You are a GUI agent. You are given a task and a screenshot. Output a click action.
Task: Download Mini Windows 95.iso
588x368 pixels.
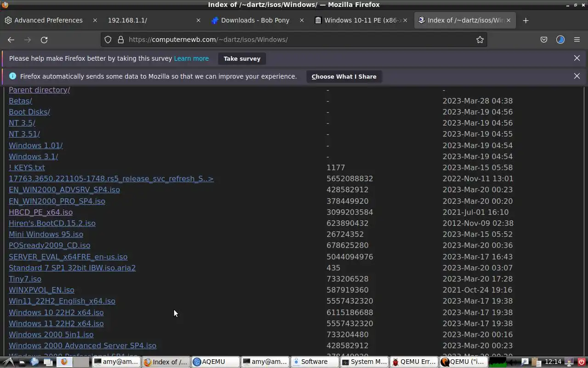46,234
